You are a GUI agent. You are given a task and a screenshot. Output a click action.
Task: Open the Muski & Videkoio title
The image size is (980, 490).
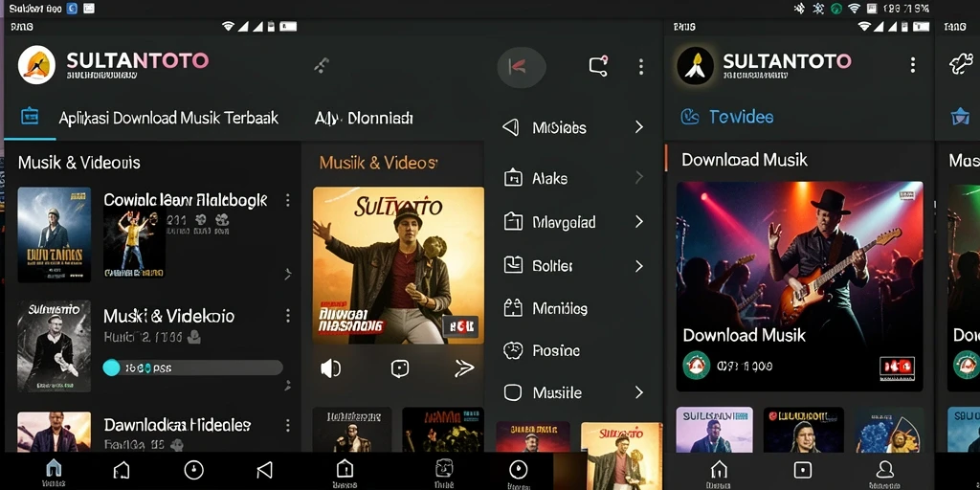(168, 316)
